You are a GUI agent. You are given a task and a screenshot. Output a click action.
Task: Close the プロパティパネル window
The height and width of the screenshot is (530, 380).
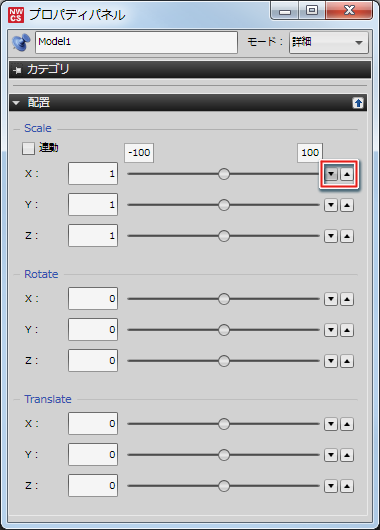tap(349, 10)
